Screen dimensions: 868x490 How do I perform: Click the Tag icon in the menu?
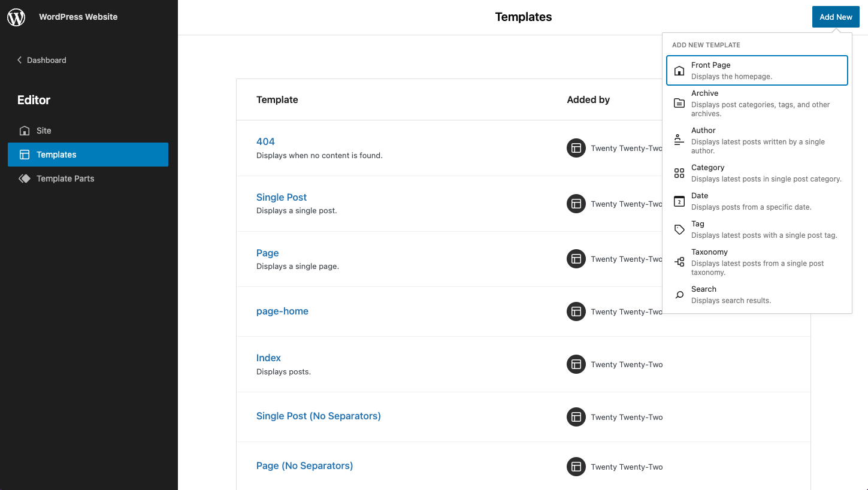point(679,229)
